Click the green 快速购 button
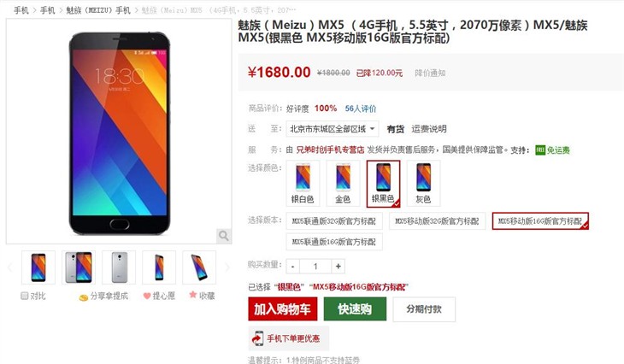624x364 pixels. 355,308
